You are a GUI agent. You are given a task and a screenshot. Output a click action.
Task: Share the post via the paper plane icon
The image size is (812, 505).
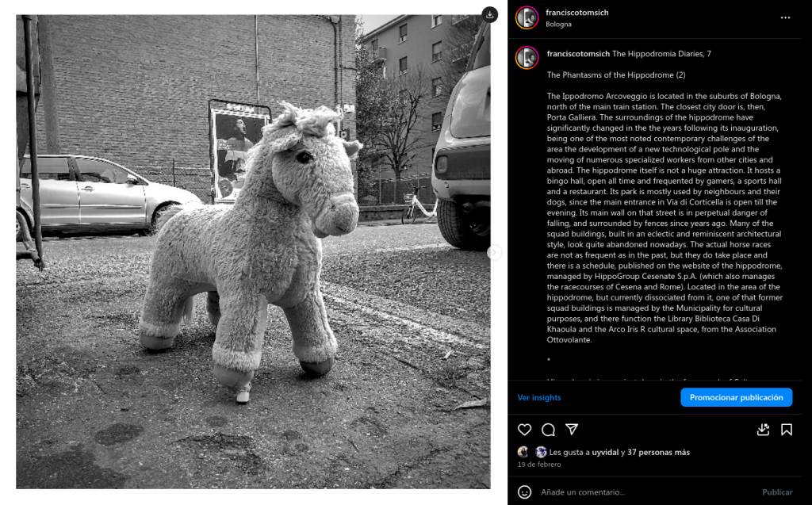pos(572,429)
